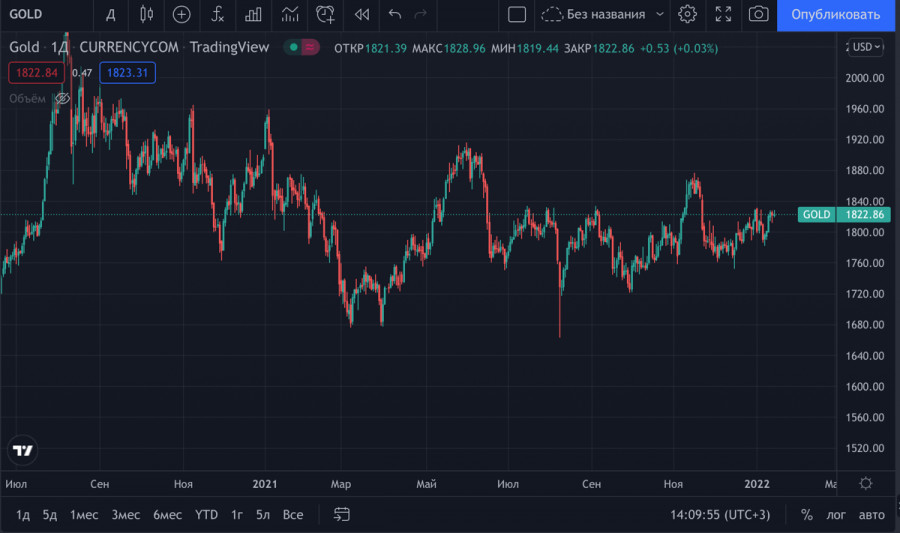Click the blue buy price 1823.31
Image resolution: width=900 pixels, height=533 pixels.
click(x=127, y=73)
